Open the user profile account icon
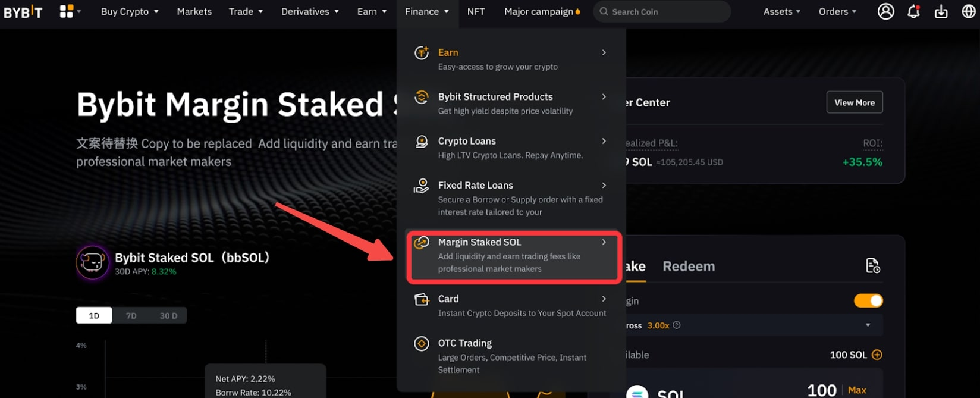980x398 pixels. 885,11
